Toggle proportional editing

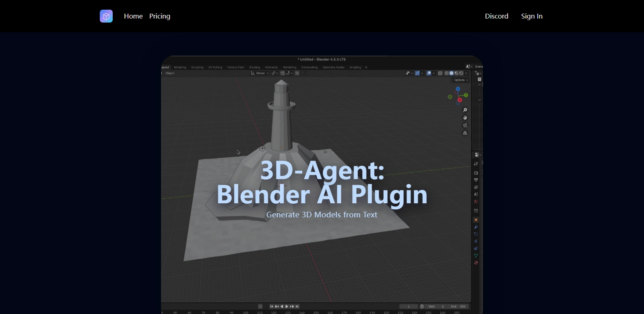tap(297, 73)
